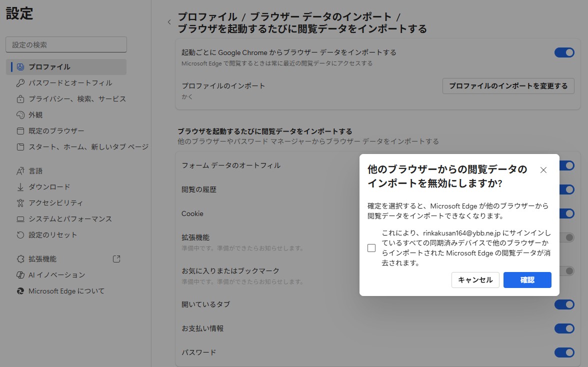Click the key icon for passwords and autofill
This screenshot has height=367, width=588.
(20, 83)
